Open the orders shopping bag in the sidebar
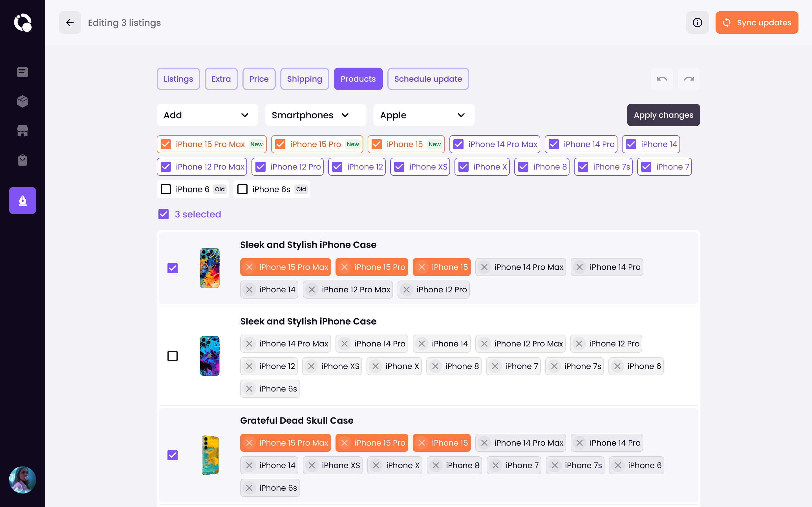 click(22, 160)
